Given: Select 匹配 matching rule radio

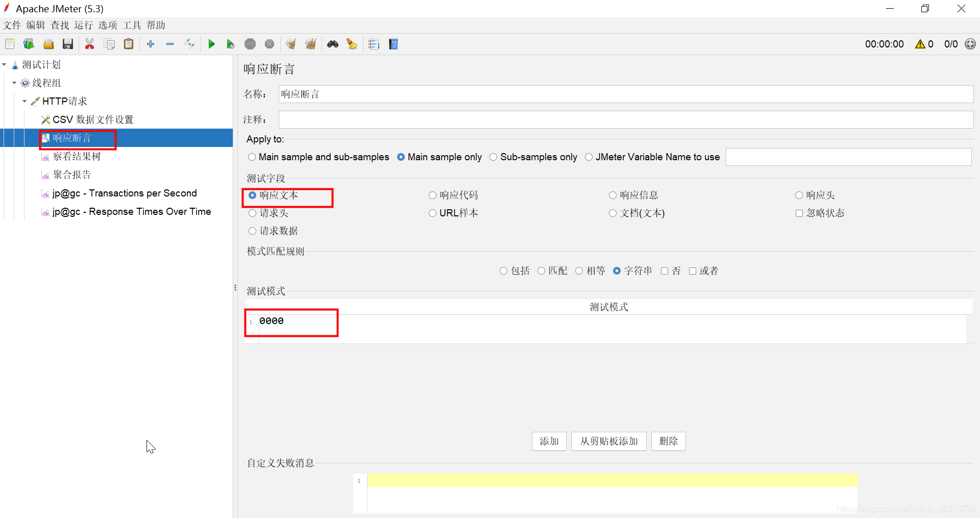Looking at the screenshot, I should 542,271.
